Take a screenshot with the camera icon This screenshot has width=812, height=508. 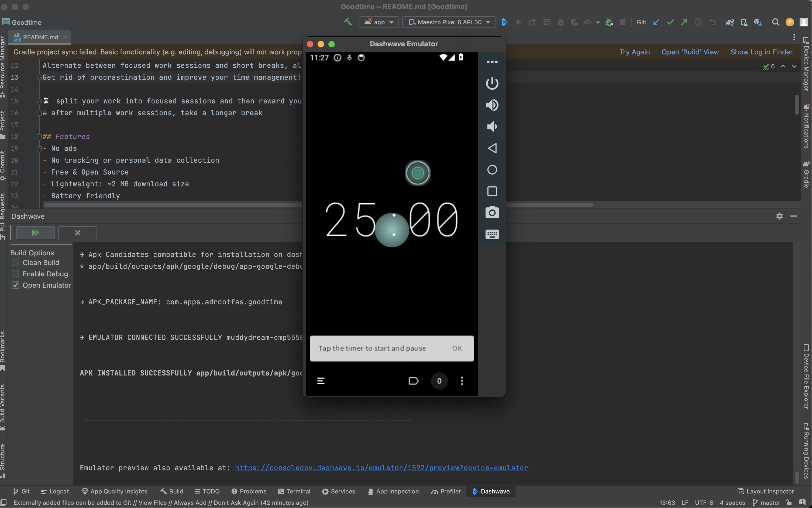[492, 213]
